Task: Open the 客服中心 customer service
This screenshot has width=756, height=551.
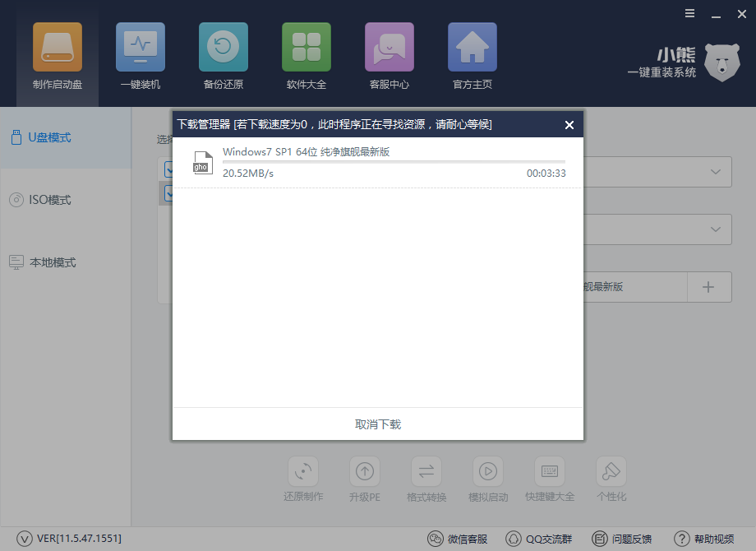Action: pyautogui.click(x=389, y=55)
